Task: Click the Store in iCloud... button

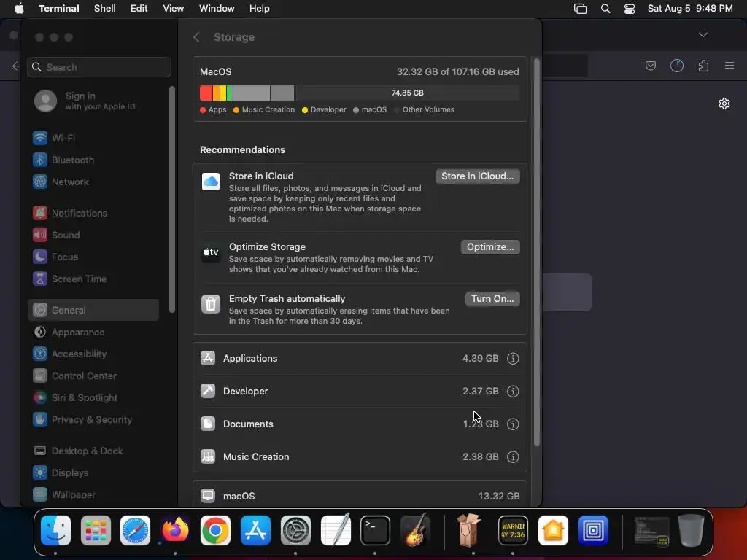Action: coord(477,176)
